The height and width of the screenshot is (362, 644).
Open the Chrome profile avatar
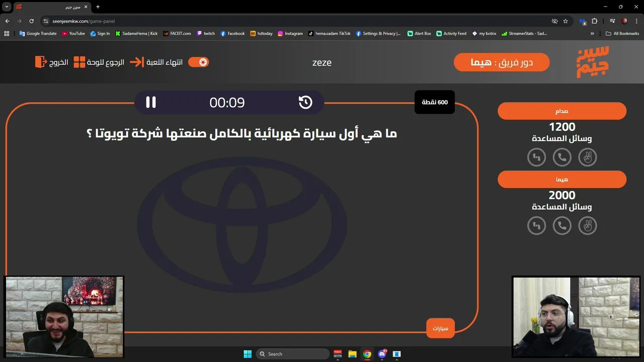tap(624, 21)
